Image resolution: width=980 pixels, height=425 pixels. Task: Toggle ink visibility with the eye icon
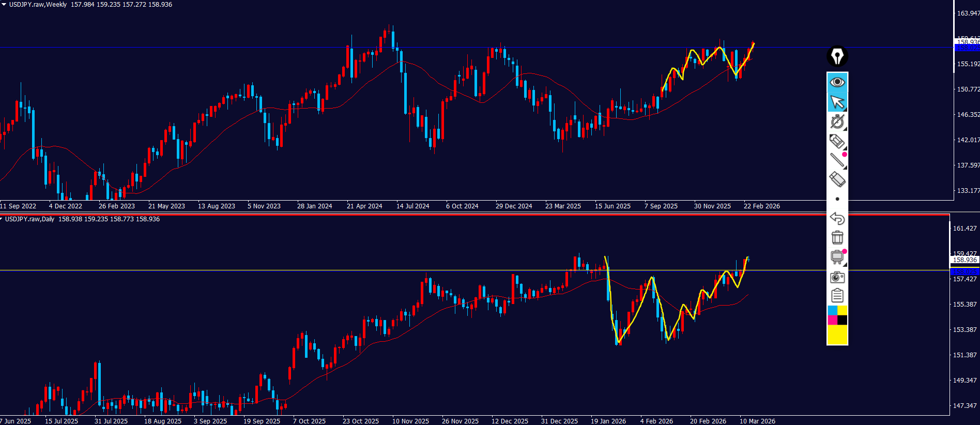837,82
